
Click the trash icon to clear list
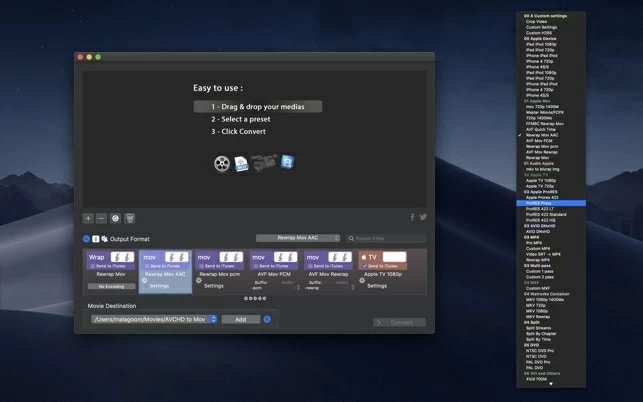[130, 218]
